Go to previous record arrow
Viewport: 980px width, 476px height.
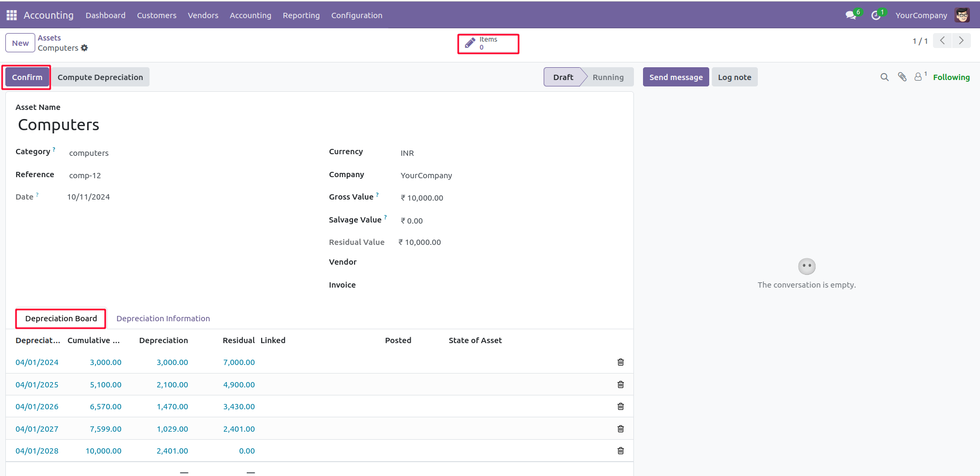942,41
